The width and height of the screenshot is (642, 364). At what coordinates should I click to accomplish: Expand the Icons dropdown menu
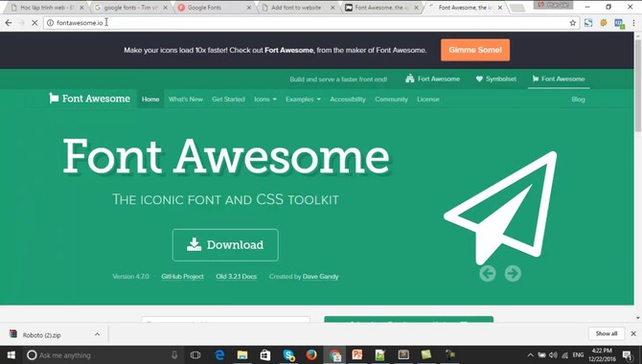(265, 99)
